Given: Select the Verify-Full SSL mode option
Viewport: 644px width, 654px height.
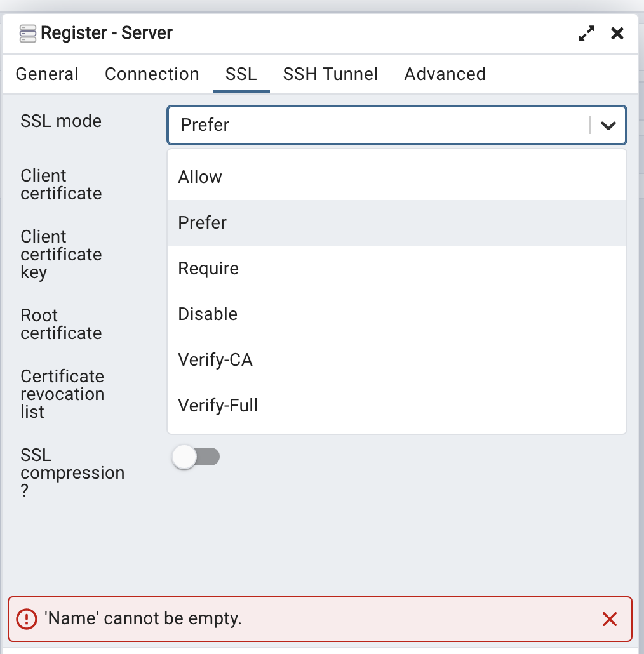Looking at the screenshot, I should (397, 405).
